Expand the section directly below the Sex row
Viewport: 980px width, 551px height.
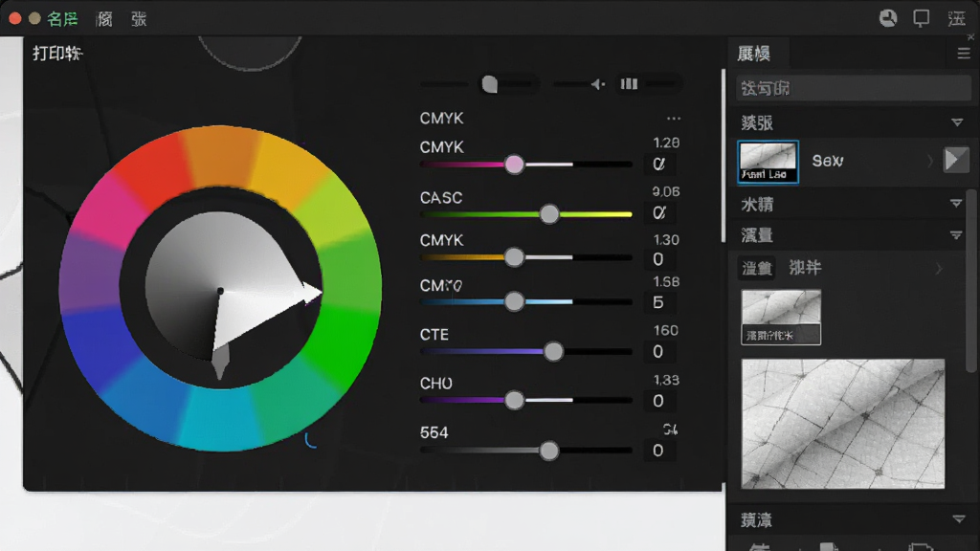[x=956, y=204]
